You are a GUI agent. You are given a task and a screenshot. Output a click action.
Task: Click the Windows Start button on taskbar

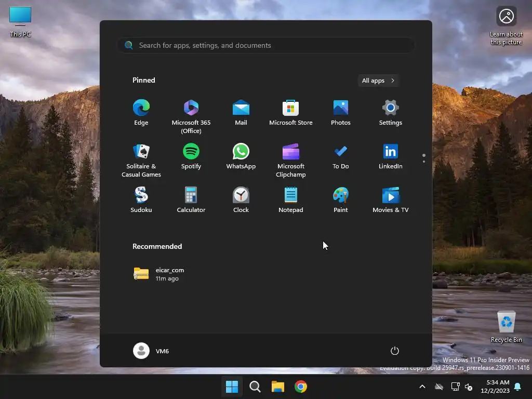232,387
